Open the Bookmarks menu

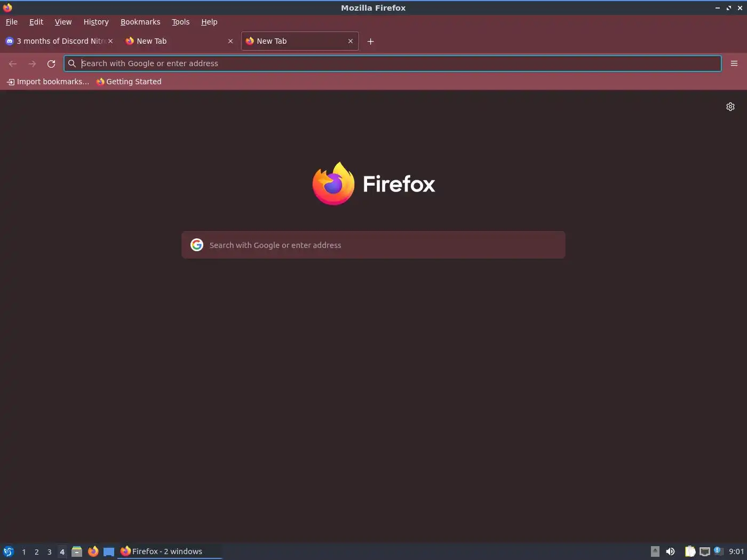click(x=140, y=22)
